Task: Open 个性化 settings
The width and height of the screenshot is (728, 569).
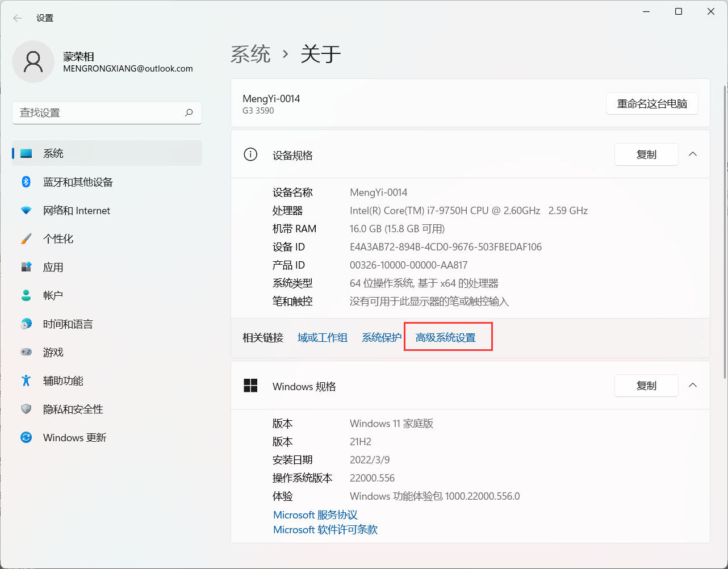Action: point(107,239)
